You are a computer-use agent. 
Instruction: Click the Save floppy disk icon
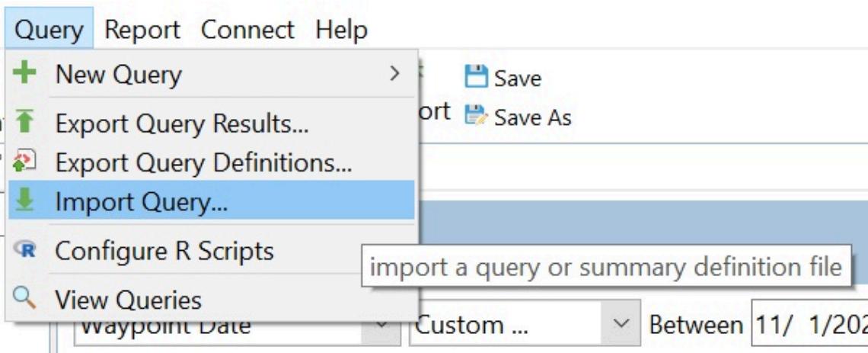point(476,77)
